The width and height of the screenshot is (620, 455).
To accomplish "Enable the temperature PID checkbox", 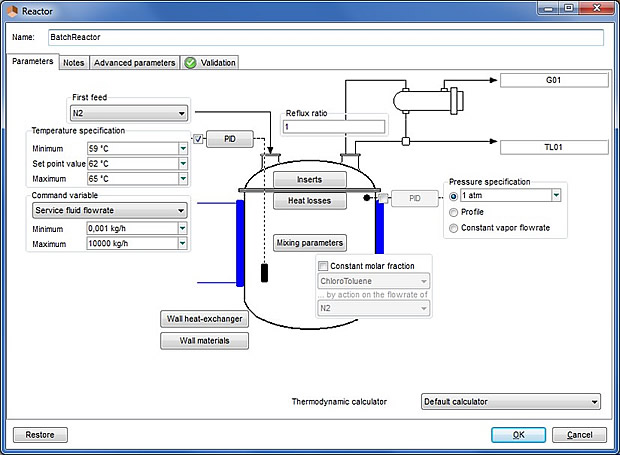I will tap(198, 139).
